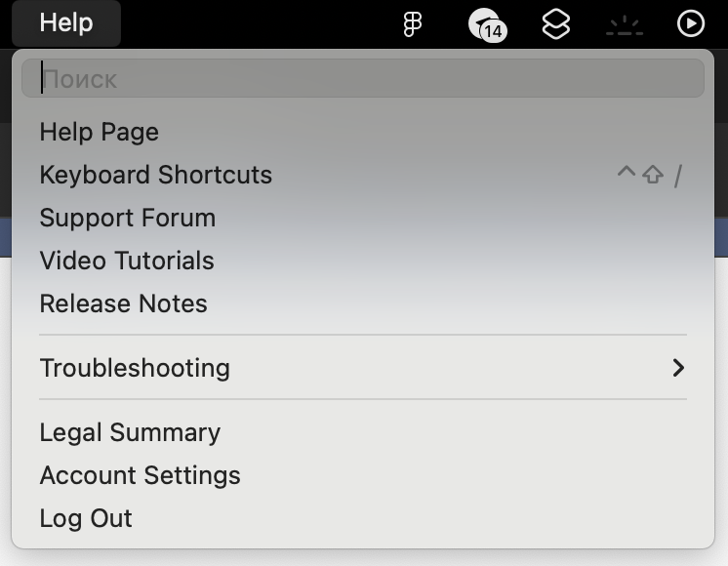The image size is (728, 566).
Task: Open Account Settings from Help menu
Action: [363, 475]
